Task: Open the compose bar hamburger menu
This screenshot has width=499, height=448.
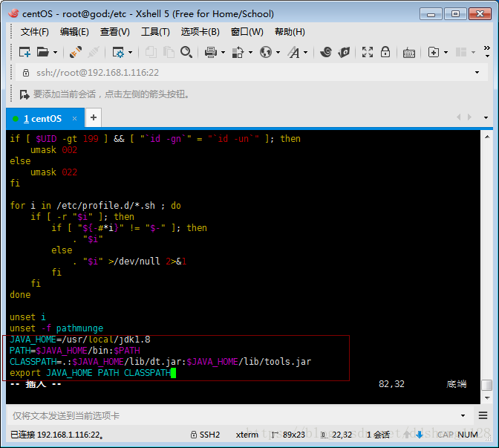Action: (x=483, y=415)
